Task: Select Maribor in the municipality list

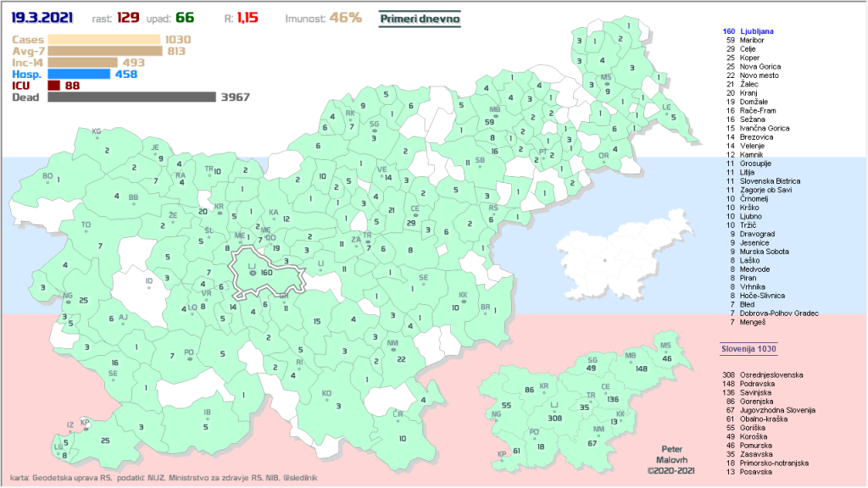Action: [752, 40]
